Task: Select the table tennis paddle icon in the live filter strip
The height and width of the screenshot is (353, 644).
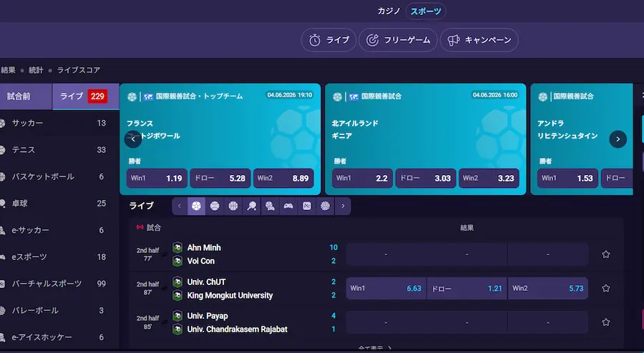Action: click(x=251, y=206)
